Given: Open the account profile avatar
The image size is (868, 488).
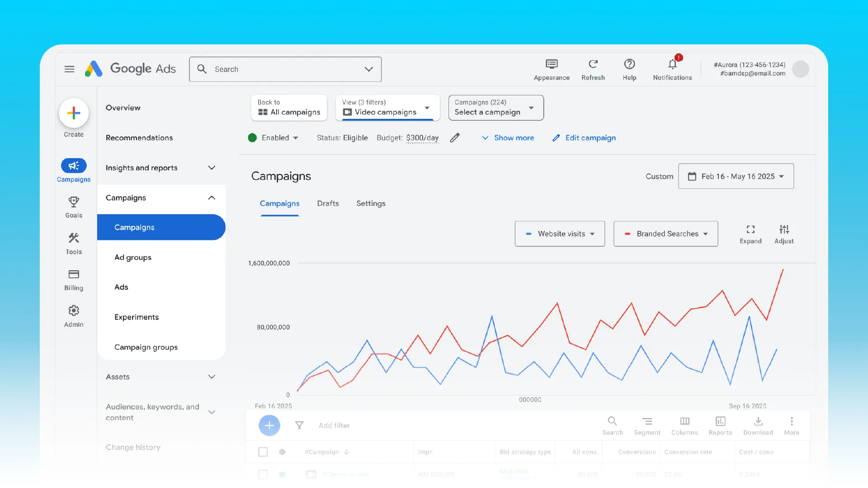Looking at the screenshot, I should point(800,69).
